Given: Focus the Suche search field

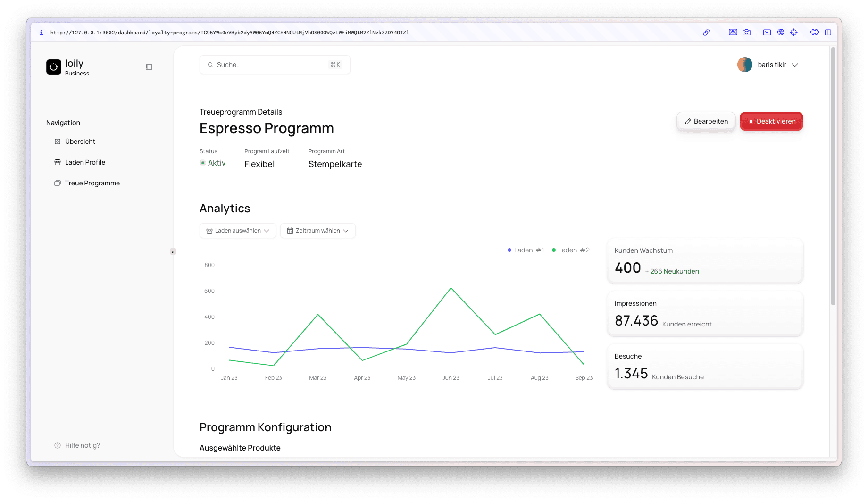Looking at the screenshot, I should 271,65.
